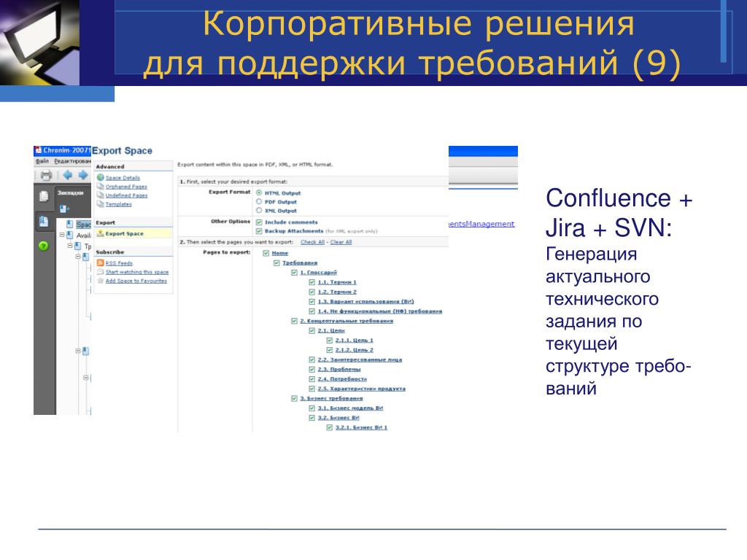Click the print icon in Acrobat toolbar
The height and width of the screenshot is (560, 747).
[46, 175]
